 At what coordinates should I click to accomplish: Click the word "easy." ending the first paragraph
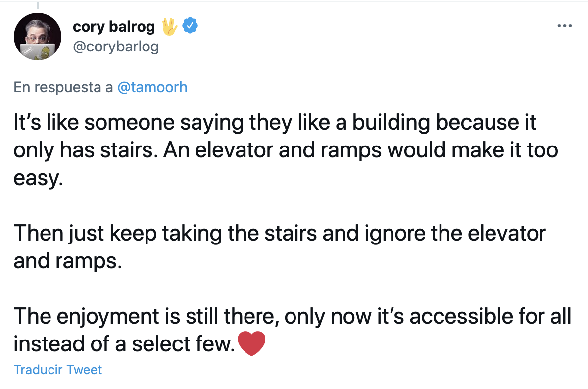[39, 178]
